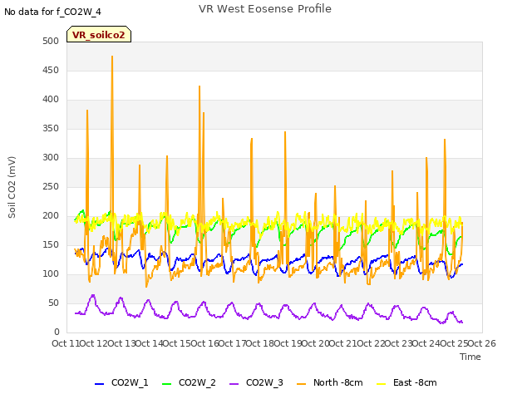Click the yellow East -8cm legend swatch
The image size is (532, 399).
coord(382,384)
